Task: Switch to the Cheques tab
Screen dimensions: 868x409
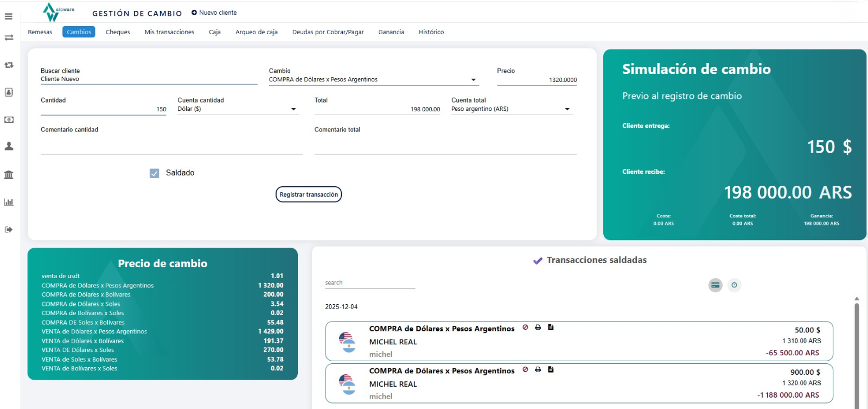Action: tap(118, 32)
